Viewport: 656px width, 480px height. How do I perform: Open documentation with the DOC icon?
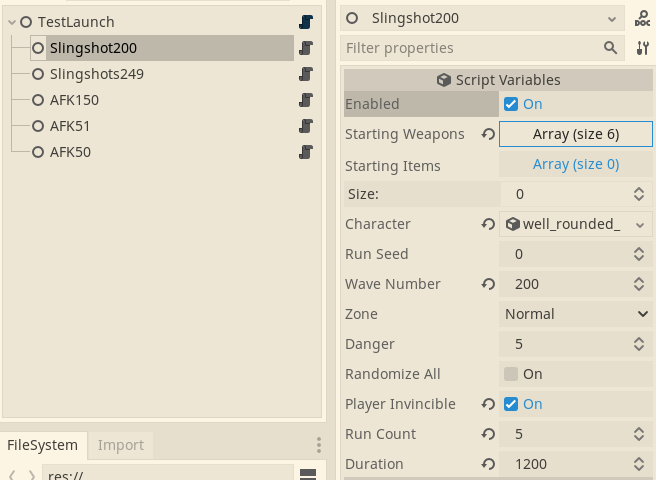(642, 18)
